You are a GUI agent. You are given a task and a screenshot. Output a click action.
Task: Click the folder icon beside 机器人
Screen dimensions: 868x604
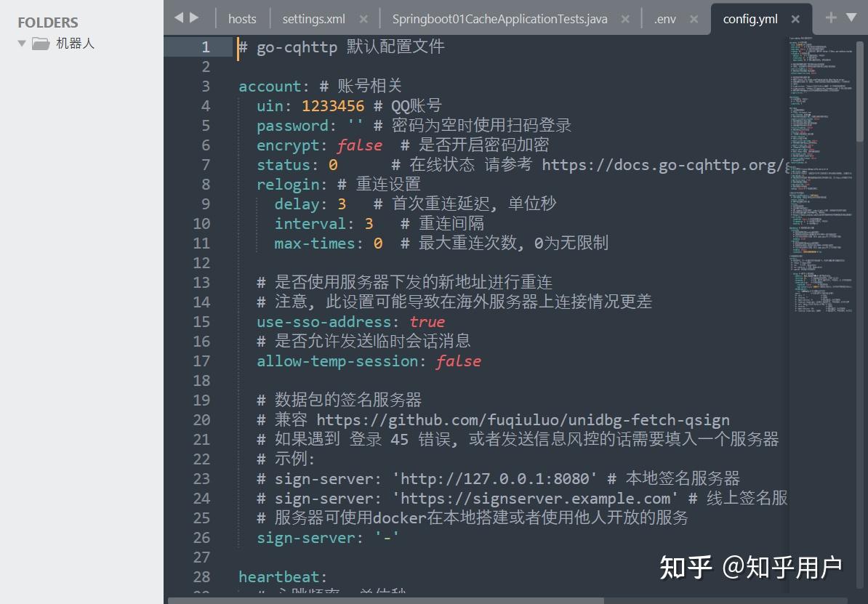[x=40, y=43]
